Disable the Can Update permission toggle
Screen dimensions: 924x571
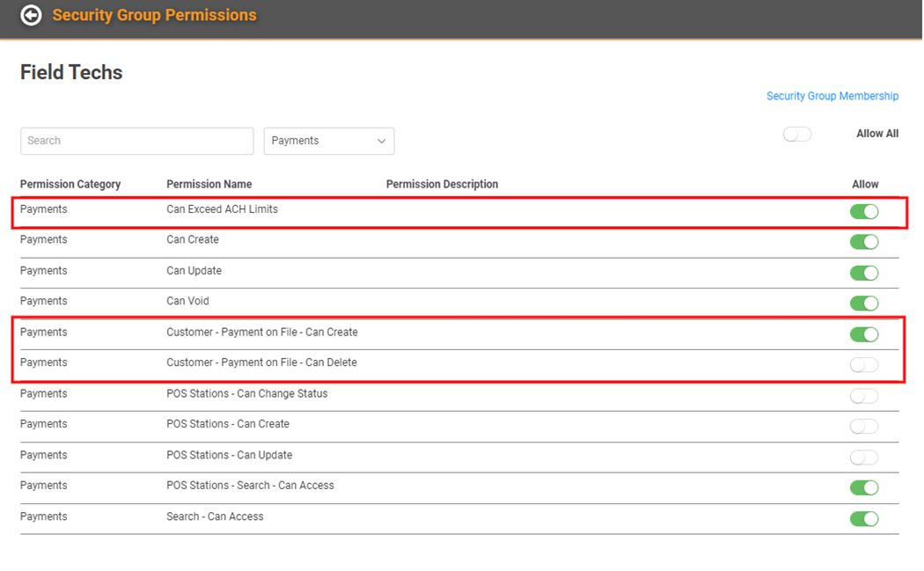(863, 273)
